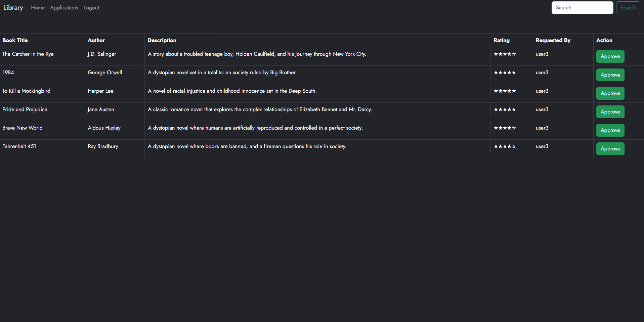Viewport: 644px width, 322px height.
Task: Approve the Brave New World request
Action: 610,130
